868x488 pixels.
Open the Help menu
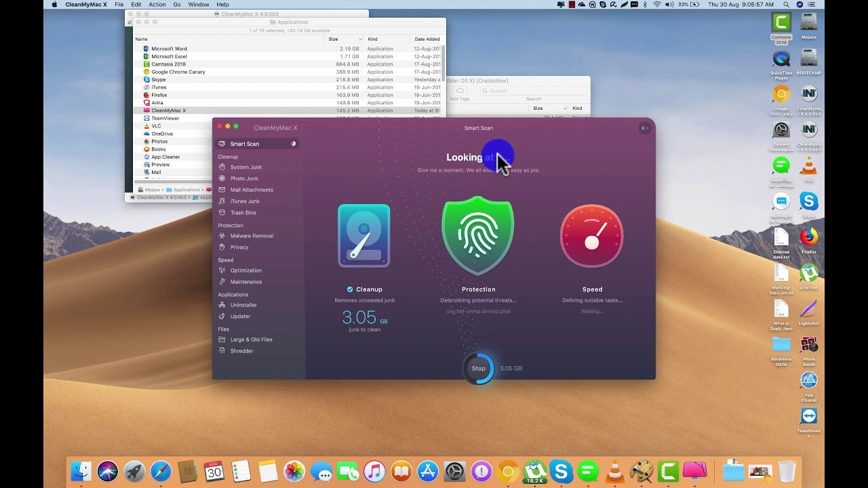coord(222,4)
